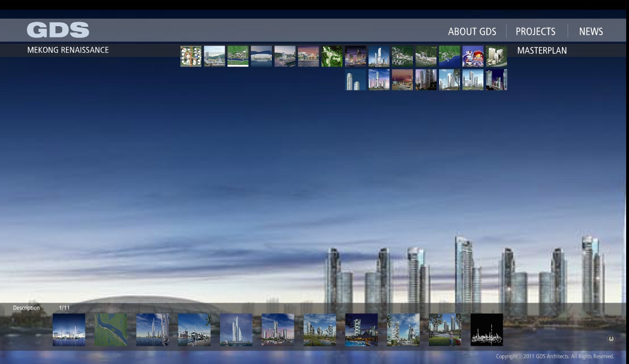629x364 pixels.
Task: Open the night city skyline project thumbnail
Action: (x=355, y=56)
